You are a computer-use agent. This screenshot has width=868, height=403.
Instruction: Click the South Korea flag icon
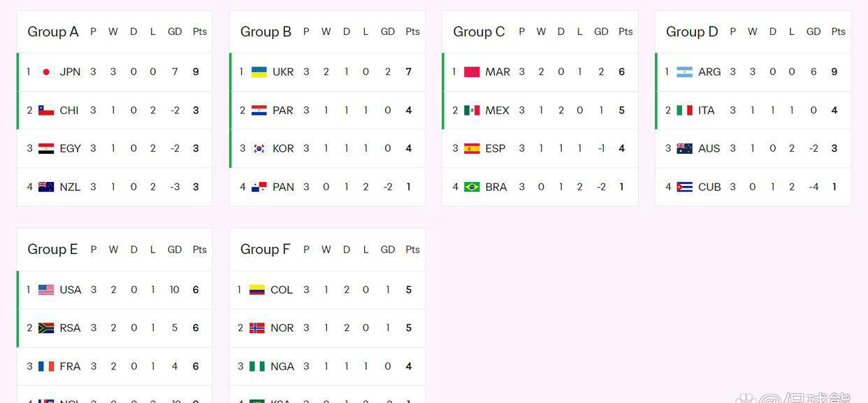click(x=259, y=148)
